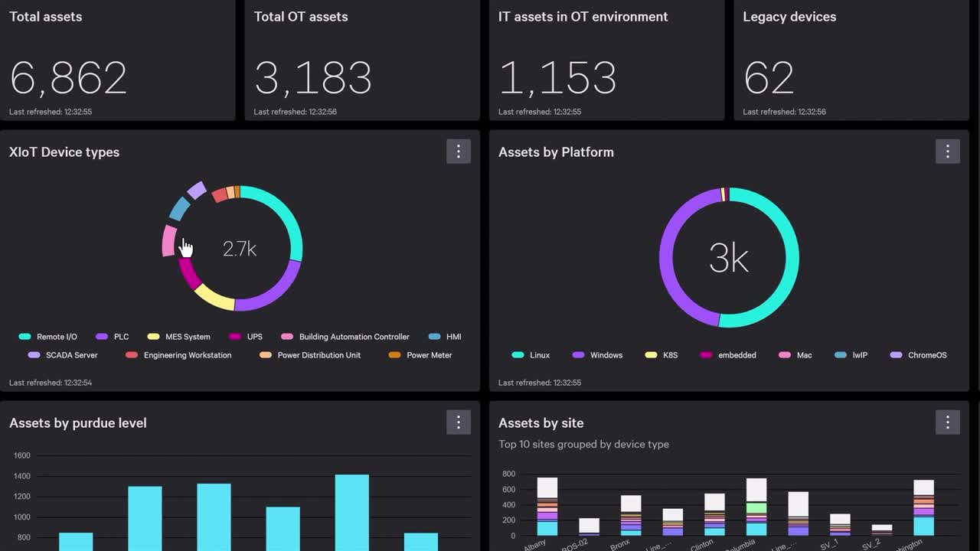The width and height of the screenshot is (980, 551).
Task: Click the tallest purdue level bar
Action: [x=351, y=511]
